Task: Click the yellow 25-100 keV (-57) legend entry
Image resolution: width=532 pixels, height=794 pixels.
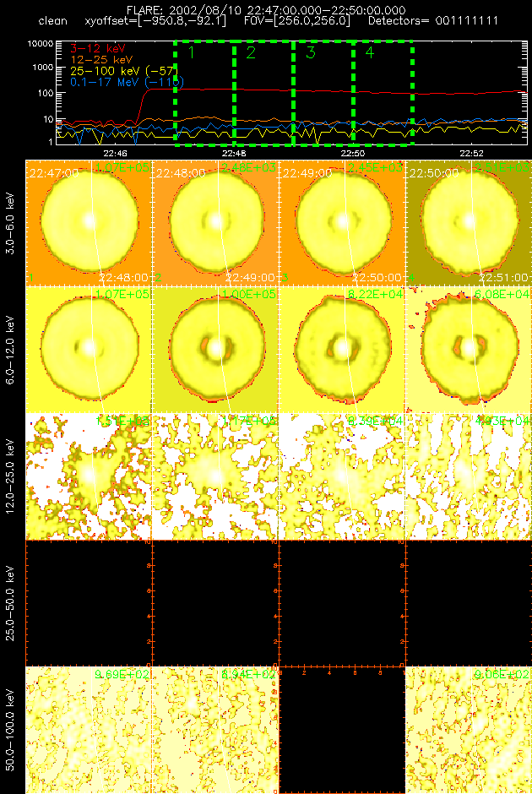Action: [x=124, y=71]
